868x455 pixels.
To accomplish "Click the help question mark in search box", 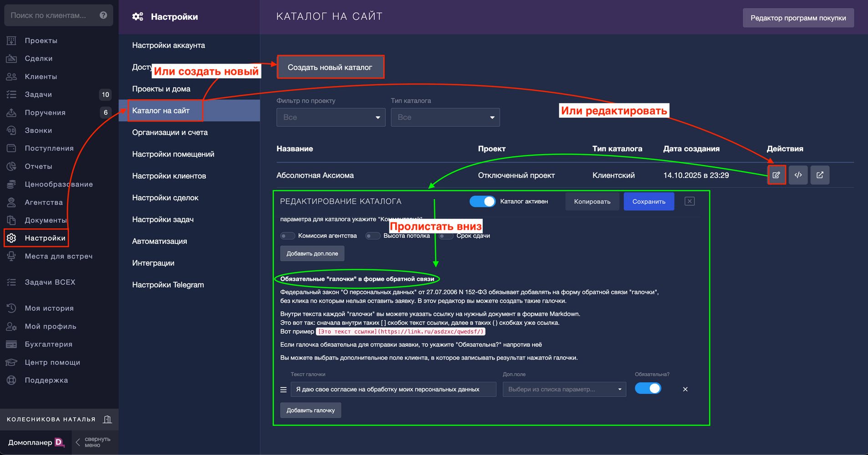I will click(103, 15).
